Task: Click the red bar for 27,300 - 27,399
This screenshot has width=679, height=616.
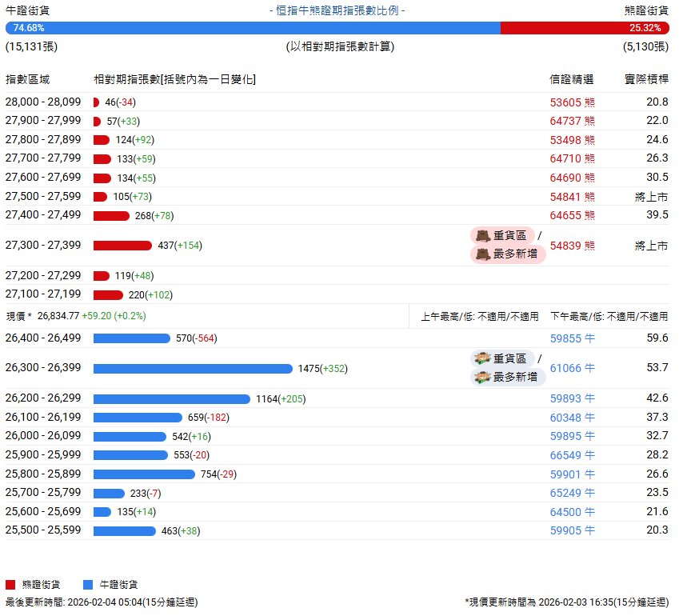Action: coord(122,246)
